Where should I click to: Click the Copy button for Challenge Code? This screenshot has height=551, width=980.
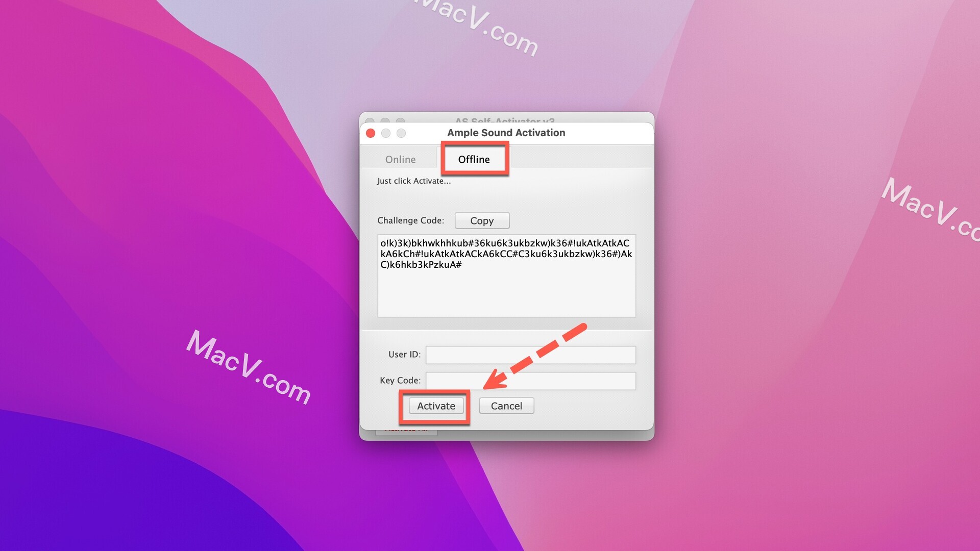[x=482, y=220]
